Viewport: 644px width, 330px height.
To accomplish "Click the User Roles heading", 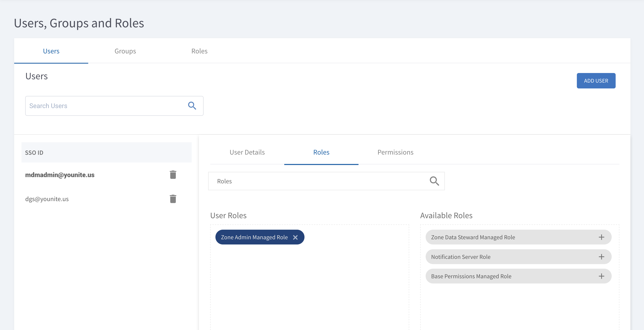I will tap(228, 215).
